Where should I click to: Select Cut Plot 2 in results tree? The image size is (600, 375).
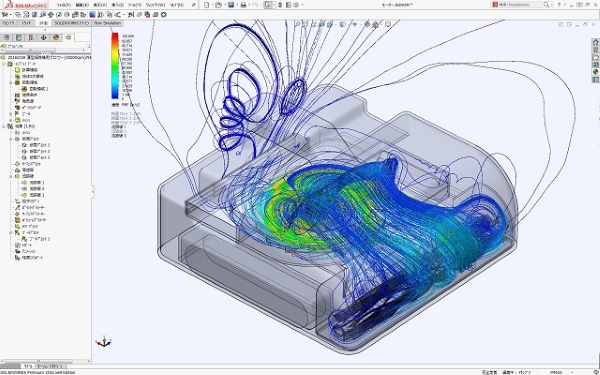point(40,151)
